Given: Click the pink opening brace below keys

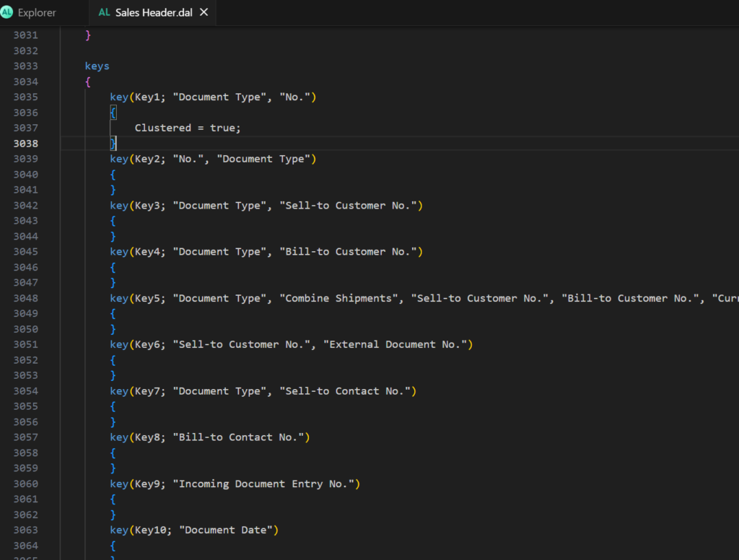Looking at the screenshot, I should pos(88,82).
